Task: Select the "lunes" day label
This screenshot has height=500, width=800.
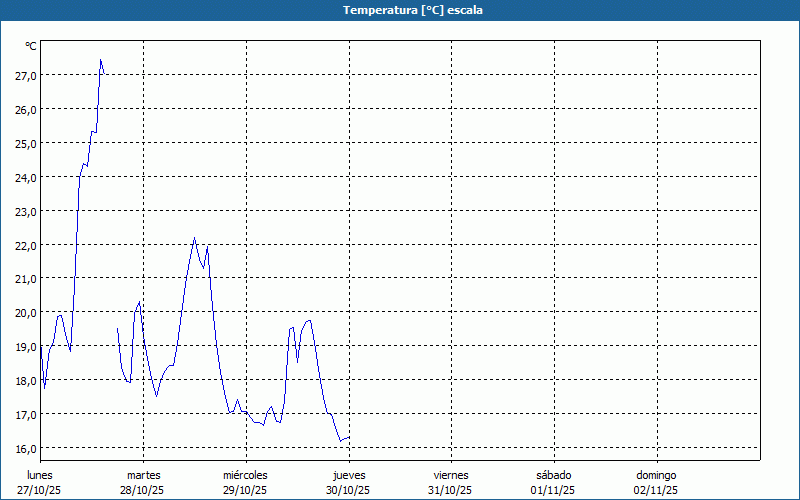Action: (40, 475)
